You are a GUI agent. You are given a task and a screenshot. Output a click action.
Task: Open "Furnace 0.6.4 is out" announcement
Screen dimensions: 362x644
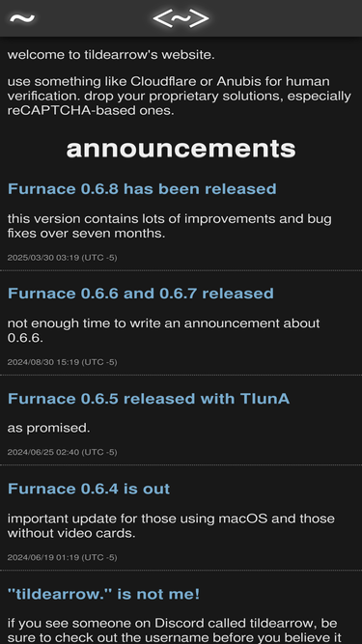[x=89, y=489]
